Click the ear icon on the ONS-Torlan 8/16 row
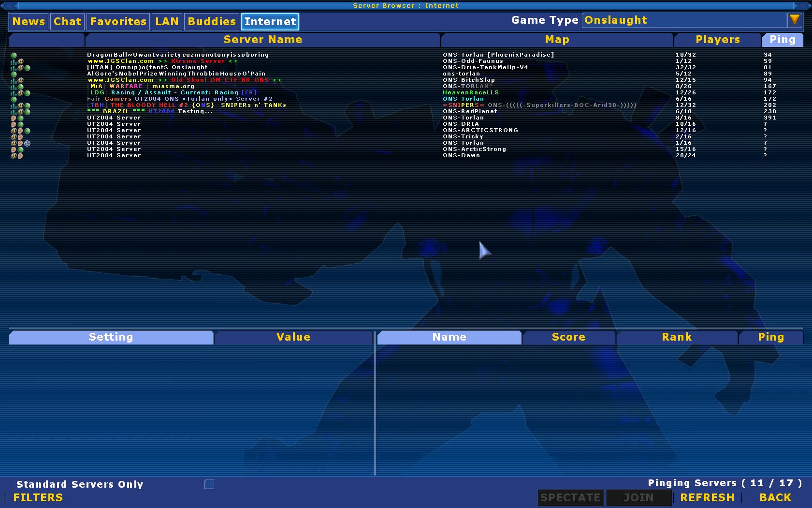 click(14, 118)
